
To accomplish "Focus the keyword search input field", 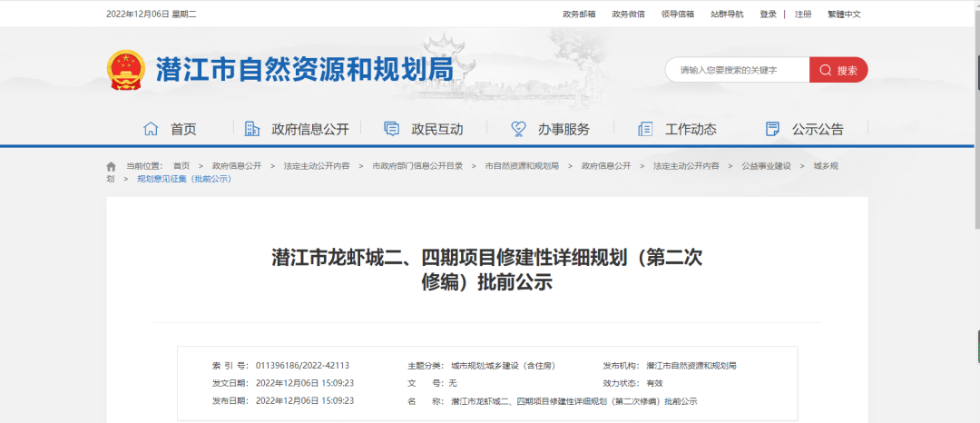I will point(737,70).
